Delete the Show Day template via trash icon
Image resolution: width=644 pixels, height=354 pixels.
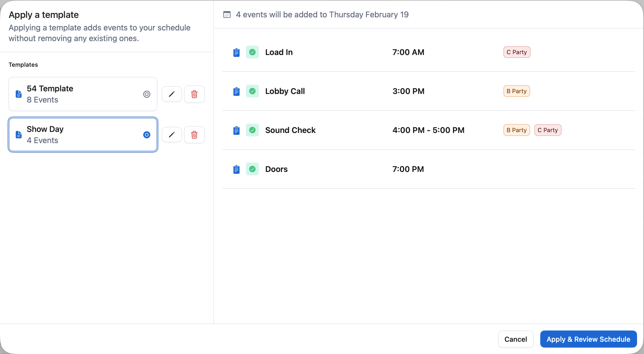194,135
